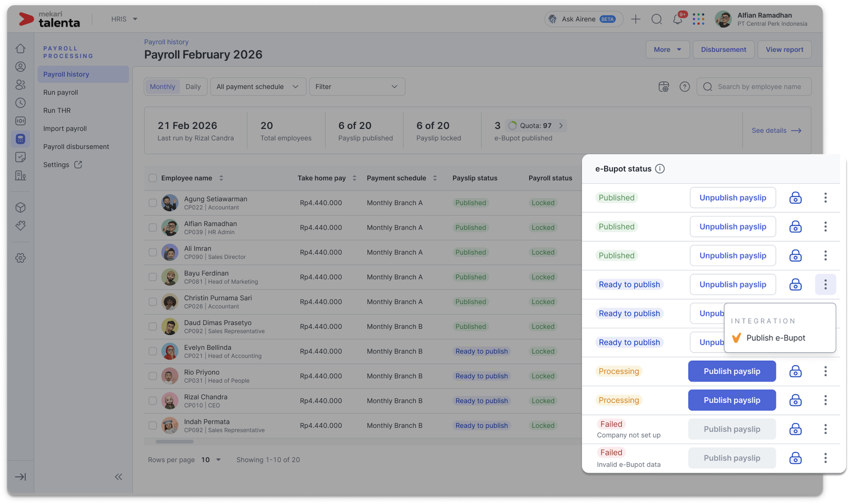
Task: Click the horizontal scrollbar under the table
Action: pos(175,442)
